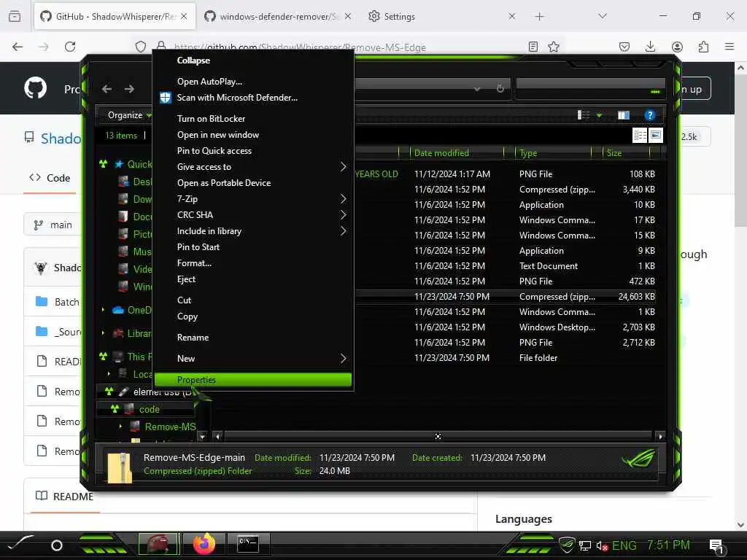Select the Windows Desktop 2,703 KB row
This screenshot has width=747, height=560.
505,327
